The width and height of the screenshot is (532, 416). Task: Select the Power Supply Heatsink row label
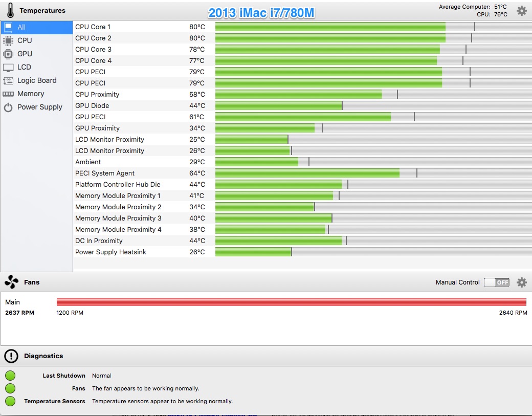110,252
